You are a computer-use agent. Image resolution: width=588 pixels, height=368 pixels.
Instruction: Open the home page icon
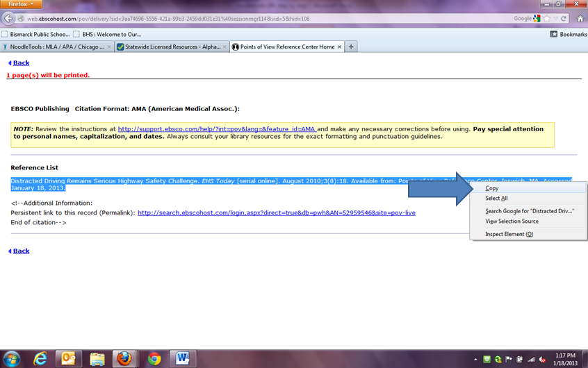pos(580,18)
